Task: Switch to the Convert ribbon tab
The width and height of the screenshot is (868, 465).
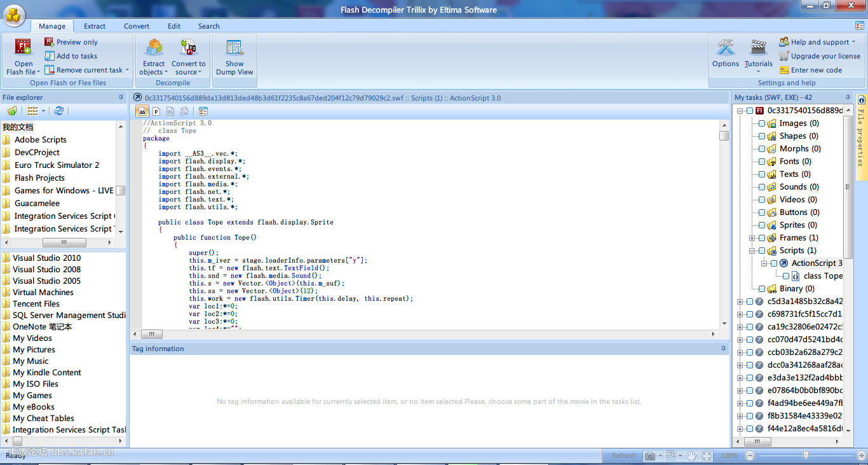Action: click(137, 26)
